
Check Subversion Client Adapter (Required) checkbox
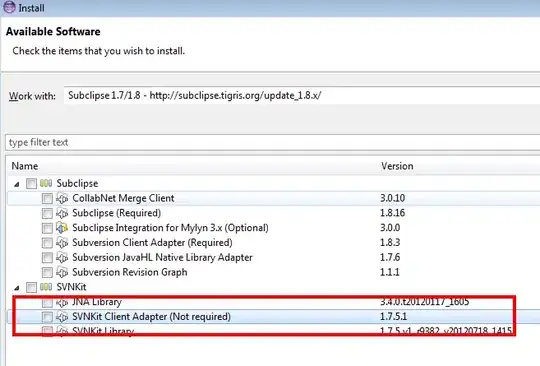pyautogui.click(x=47, y=243)
